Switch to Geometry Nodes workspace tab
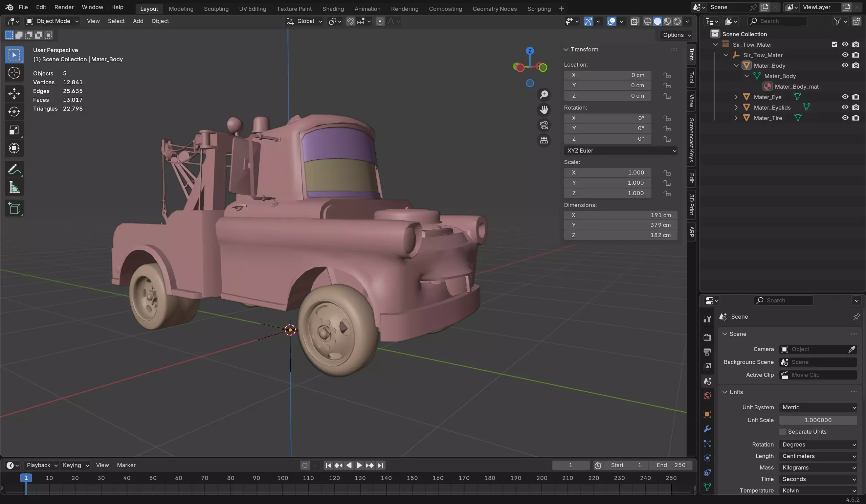This screenshot has width=866, height=504. point(494,9)
